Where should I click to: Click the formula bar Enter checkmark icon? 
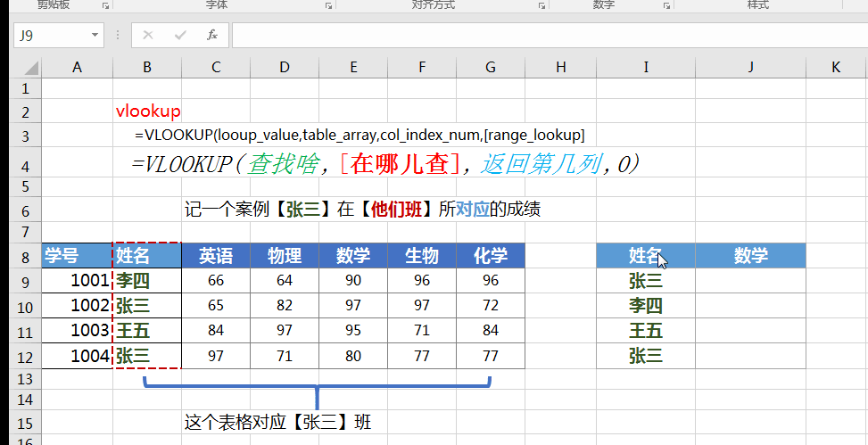coord(180,35)
